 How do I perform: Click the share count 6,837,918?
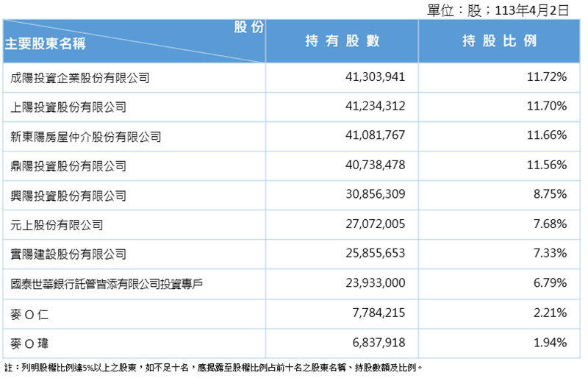[379, 343]
